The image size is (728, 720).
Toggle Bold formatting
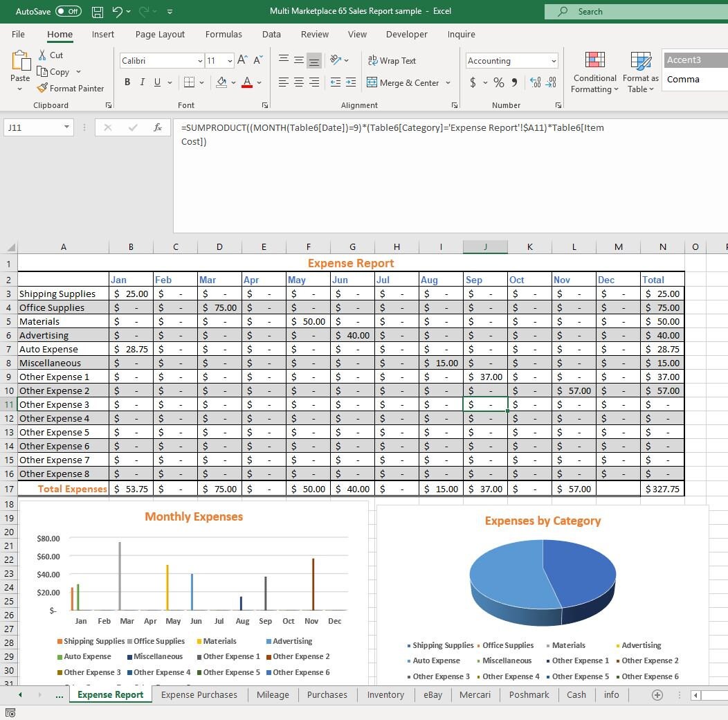pyautogui.click(x=127, y=82)
